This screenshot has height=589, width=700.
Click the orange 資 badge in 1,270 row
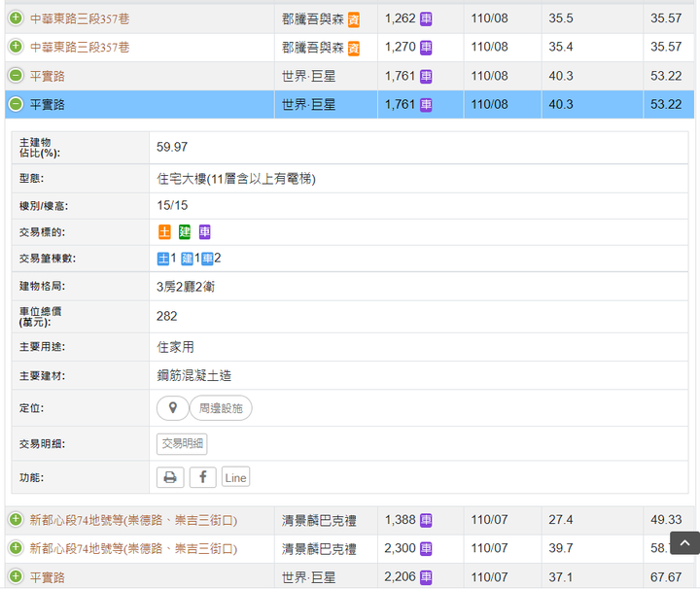pos(354,48)
